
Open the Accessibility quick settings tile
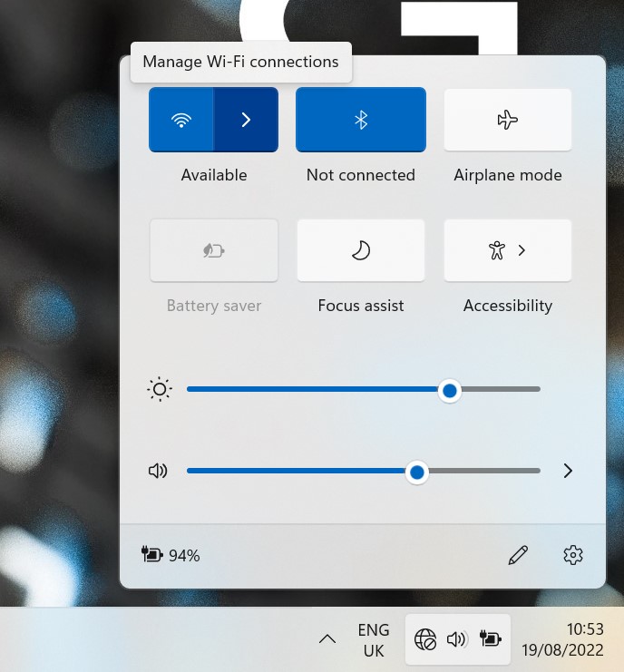click(508, 250)
